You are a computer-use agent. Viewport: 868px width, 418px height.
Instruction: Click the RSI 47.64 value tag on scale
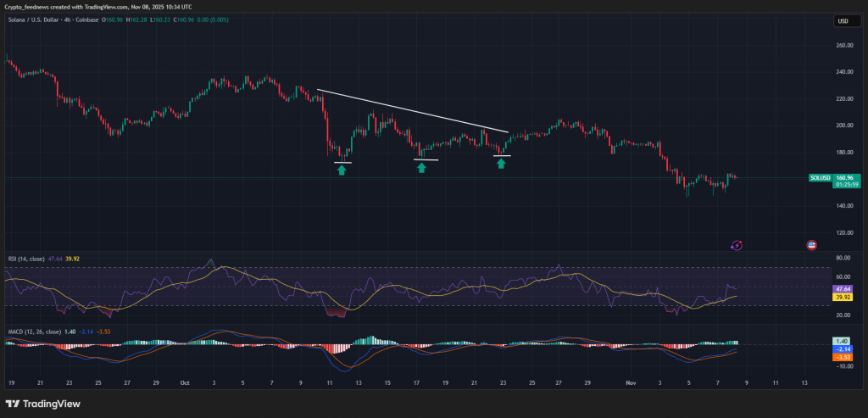pyautogui.click(x=843, y=288)
